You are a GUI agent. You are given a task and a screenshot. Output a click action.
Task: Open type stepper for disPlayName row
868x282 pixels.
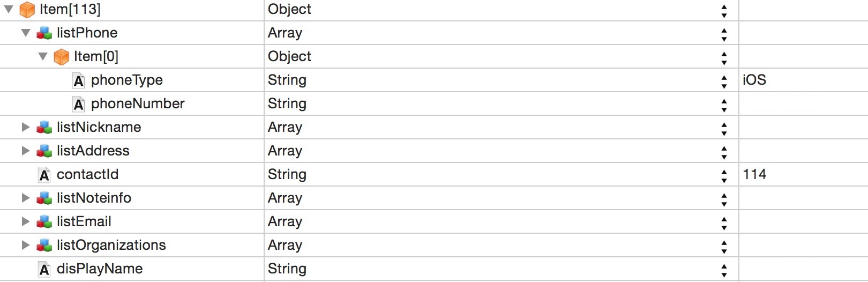[724, 269]
